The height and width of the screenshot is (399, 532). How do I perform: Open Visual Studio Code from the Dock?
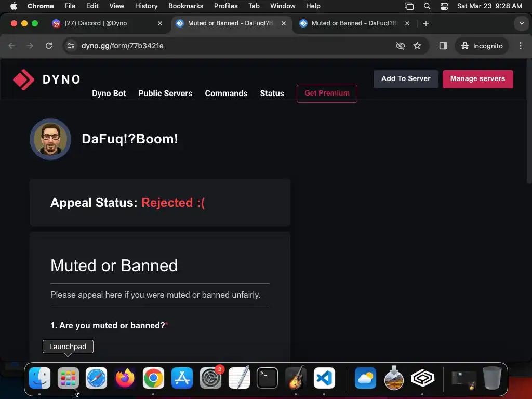pos(324,378)
